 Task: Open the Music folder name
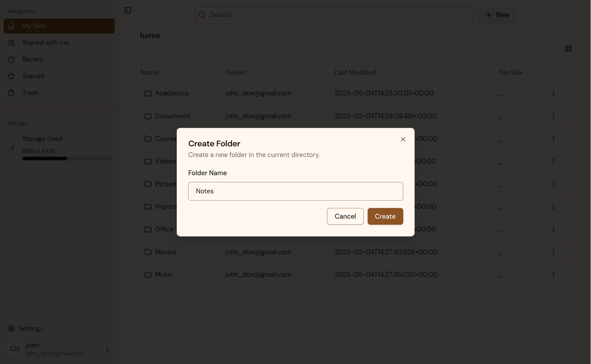pyautogui.click(x=164, y=275)
